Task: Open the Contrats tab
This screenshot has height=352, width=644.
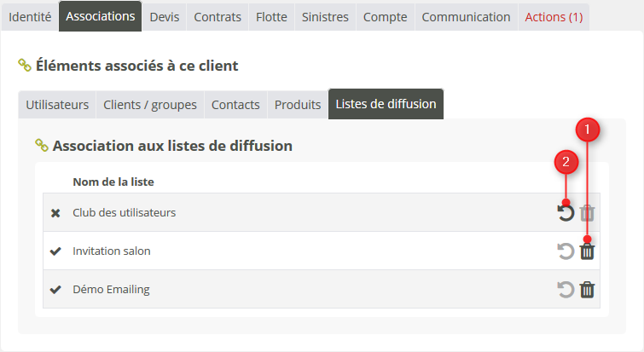Action: [218, 17]
